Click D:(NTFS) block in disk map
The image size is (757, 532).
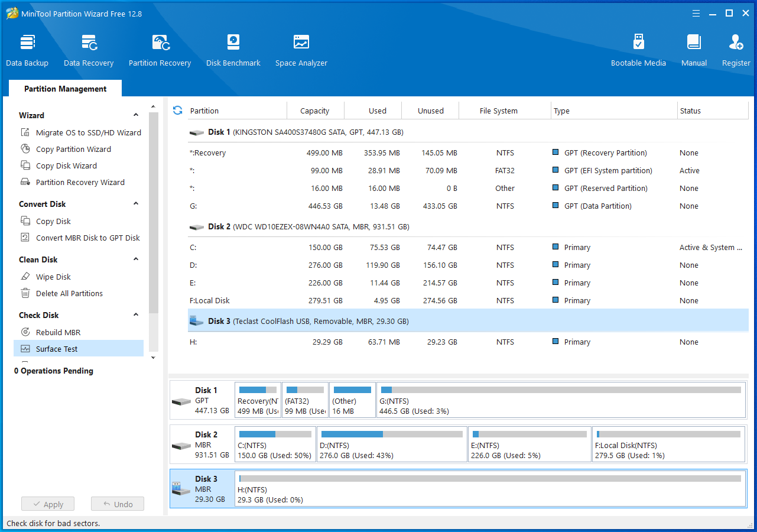click(x=392, y=444)
